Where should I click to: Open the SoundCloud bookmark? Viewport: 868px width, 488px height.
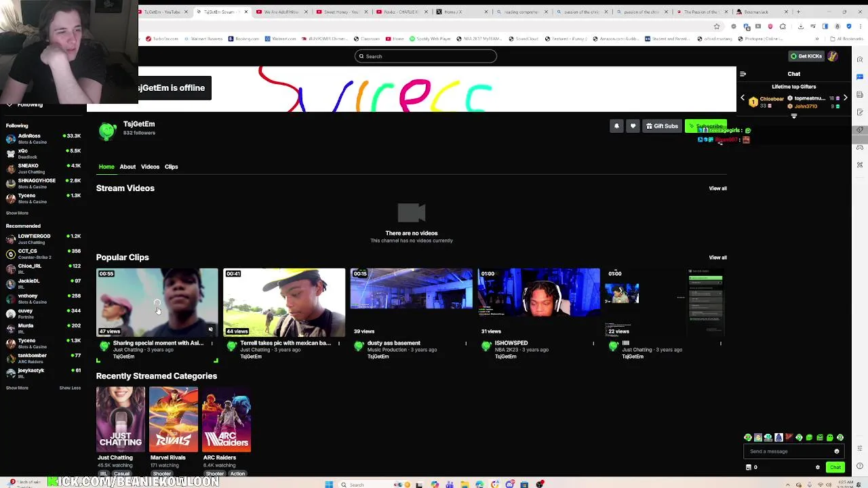pyautogui.click(x=523, y=39)
